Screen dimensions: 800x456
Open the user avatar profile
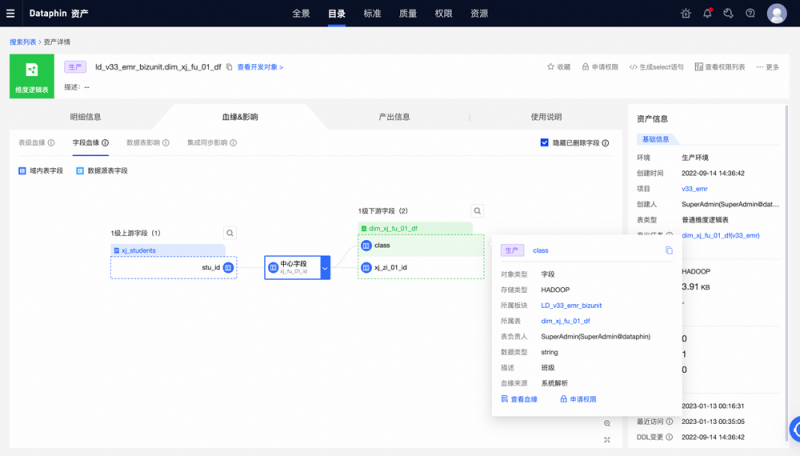pos(776,13)
